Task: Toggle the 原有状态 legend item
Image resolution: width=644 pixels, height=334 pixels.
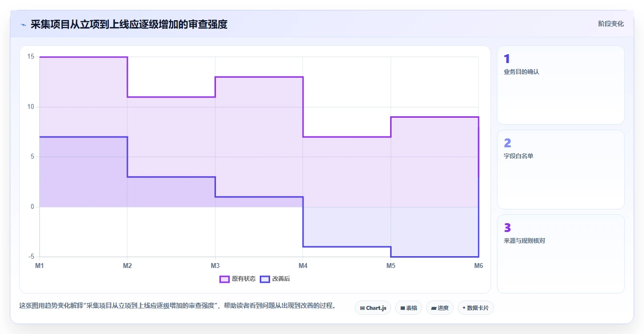Action: pyautogui.click(x=238, y=279)
